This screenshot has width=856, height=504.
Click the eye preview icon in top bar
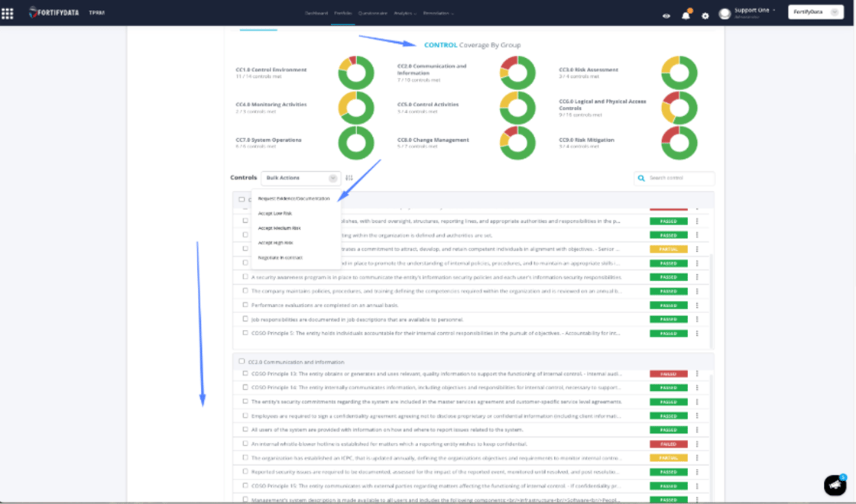point(666,15)
